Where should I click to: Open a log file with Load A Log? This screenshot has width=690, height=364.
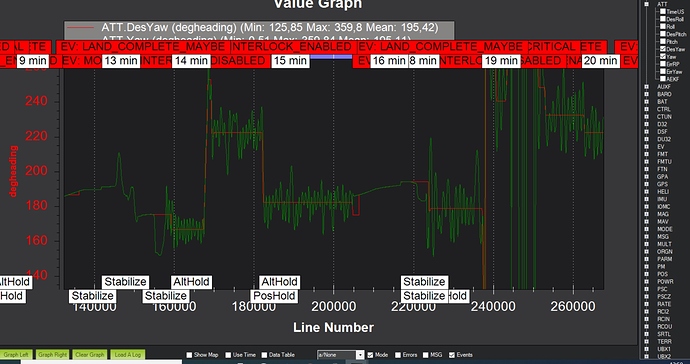tap(127, 354)
